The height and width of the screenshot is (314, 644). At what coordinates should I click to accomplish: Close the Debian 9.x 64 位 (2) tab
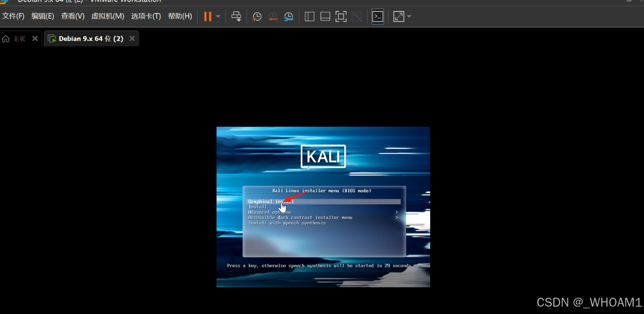(132, 38)
